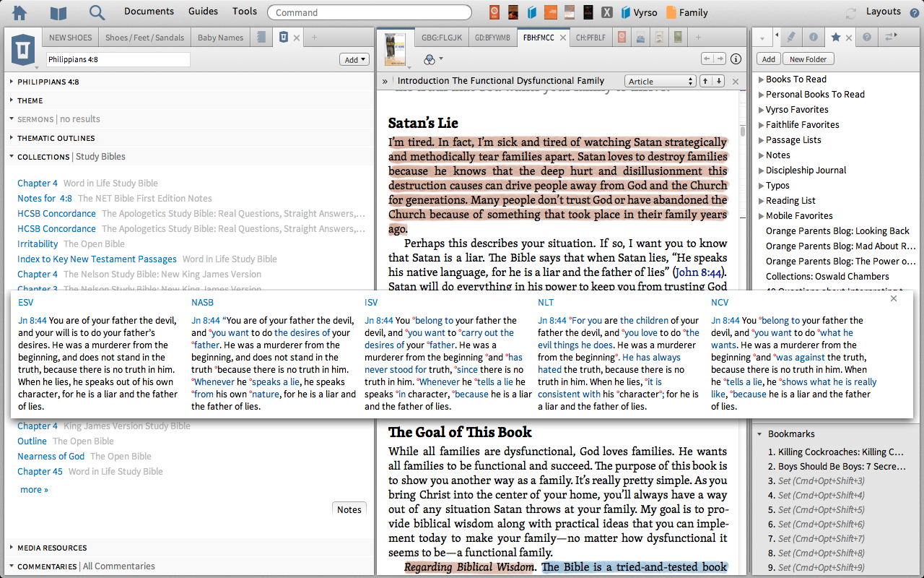Expand table of contents with the double chevron

(385, 82)
